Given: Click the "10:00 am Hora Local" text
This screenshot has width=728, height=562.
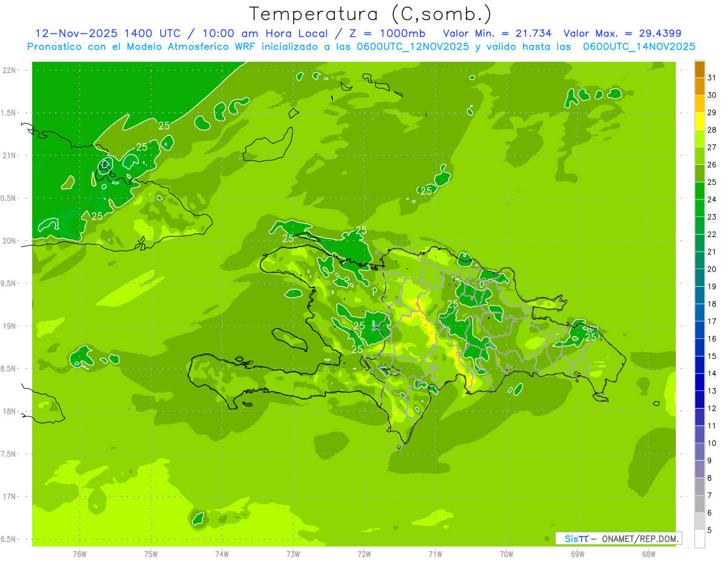Looking at the screenshot, I should tap(265, 33).
